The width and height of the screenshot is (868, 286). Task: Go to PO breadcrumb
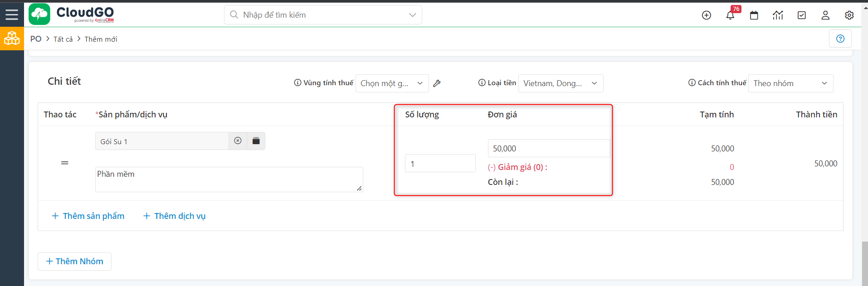36,39
